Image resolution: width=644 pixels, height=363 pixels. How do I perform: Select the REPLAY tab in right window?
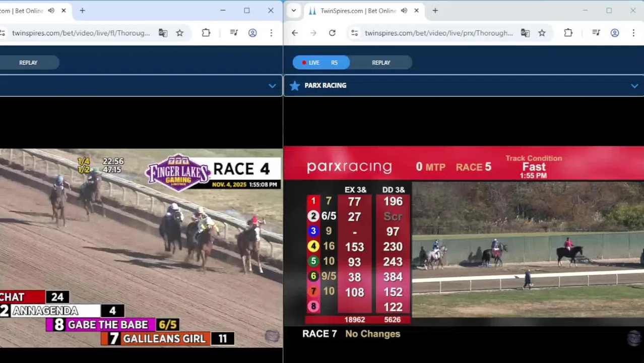381,63
